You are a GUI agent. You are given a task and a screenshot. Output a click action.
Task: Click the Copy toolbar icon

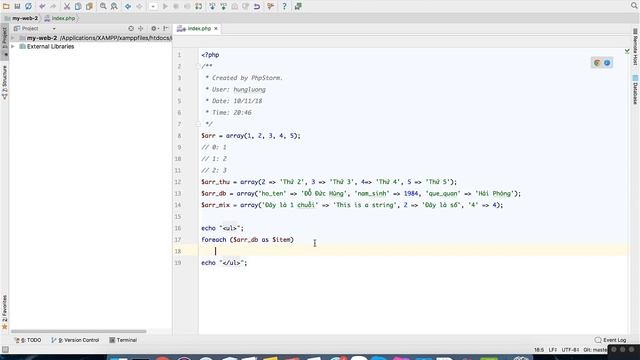[78, 6]
